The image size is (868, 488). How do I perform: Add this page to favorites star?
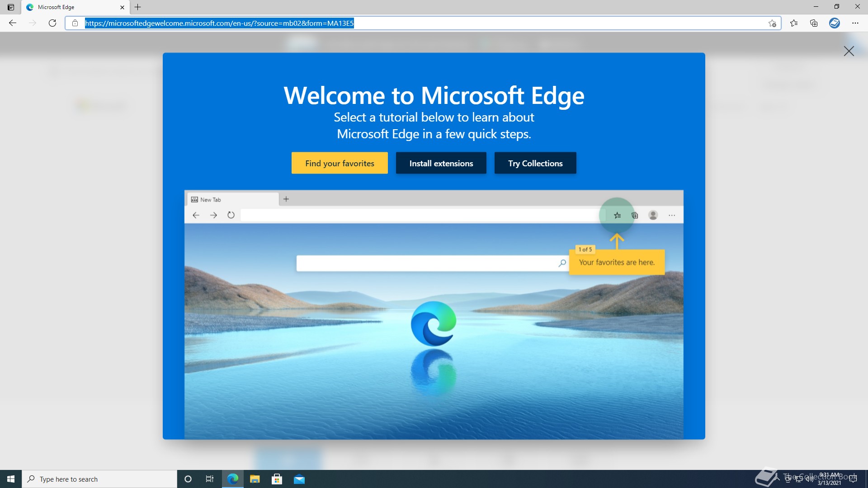pyautogui.click(x=772, y=23)
